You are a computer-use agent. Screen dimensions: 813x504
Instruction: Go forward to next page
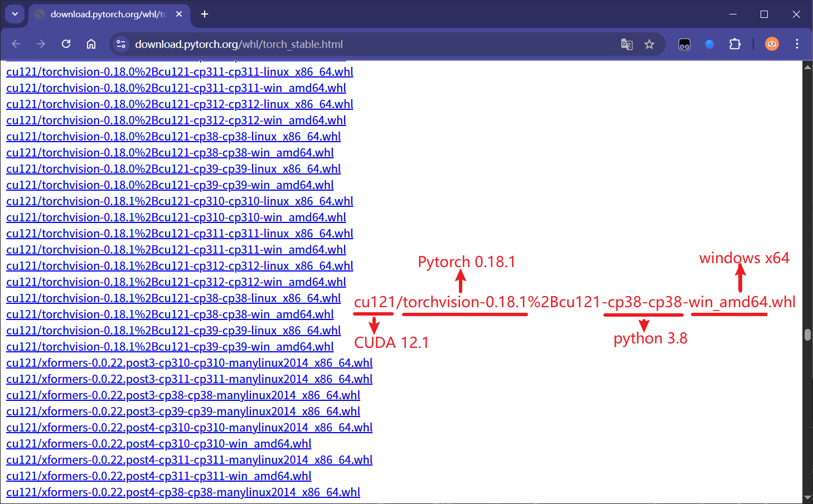point(41,44)
